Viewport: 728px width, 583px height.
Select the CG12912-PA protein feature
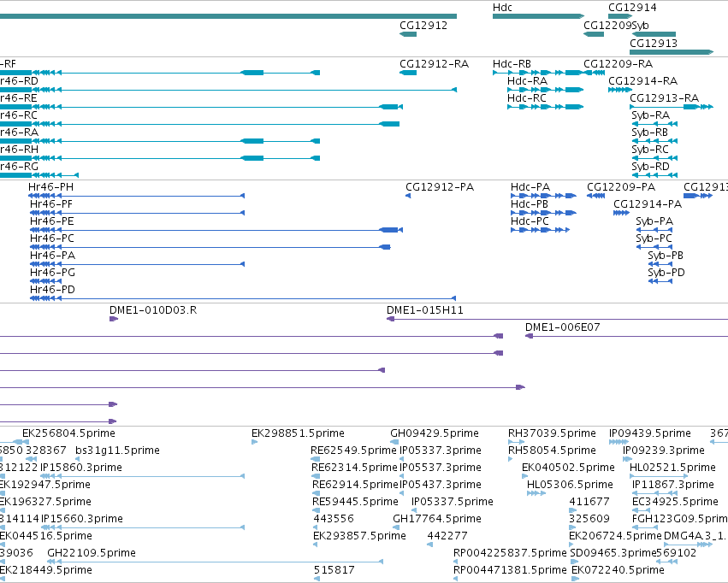click(x=408, y=196)
